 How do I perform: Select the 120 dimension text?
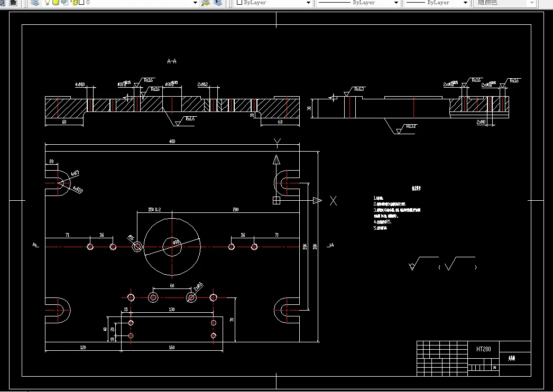point(83,347)
